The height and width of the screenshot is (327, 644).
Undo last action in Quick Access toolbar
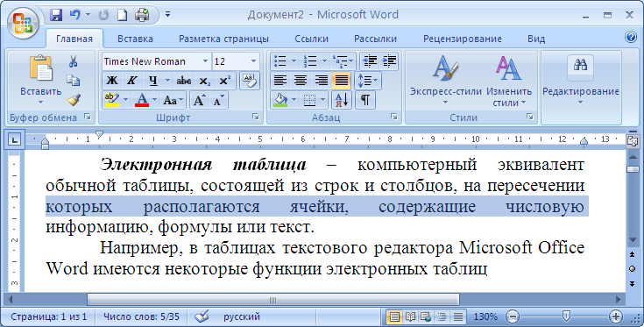click(75, 15)
